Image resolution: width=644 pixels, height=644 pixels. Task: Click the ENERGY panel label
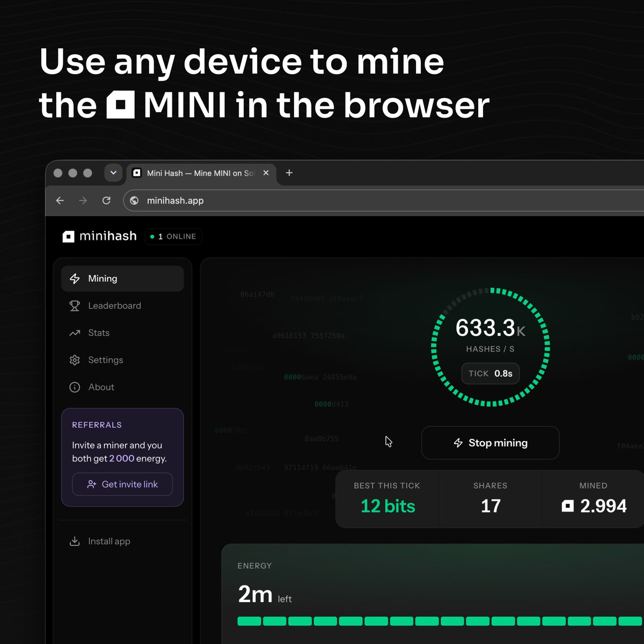(254, 566)
